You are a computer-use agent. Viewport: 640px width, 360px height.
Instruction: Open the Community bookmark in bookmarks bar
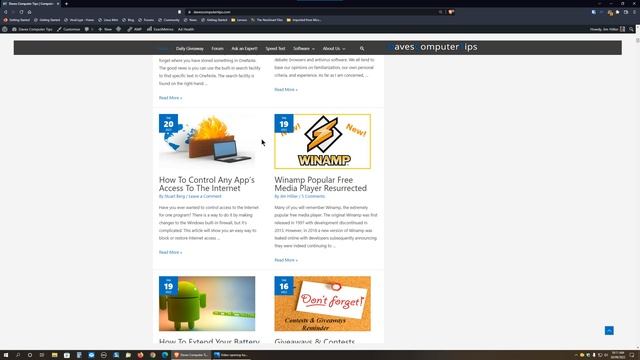point(169,20)
